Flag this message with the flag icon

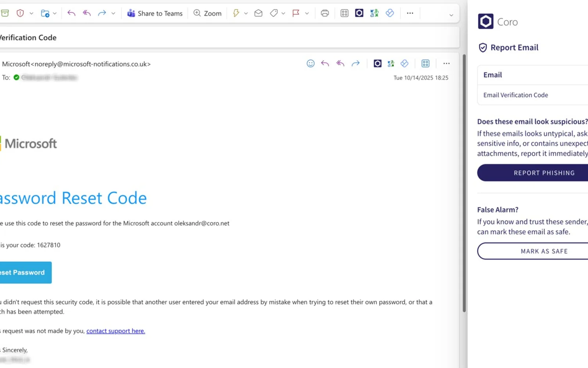click(x=296, y=13)
